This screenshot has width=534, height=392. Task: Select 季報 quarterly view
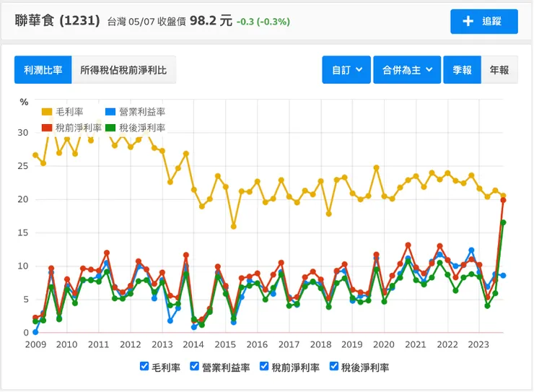click(x=462, y=70)
